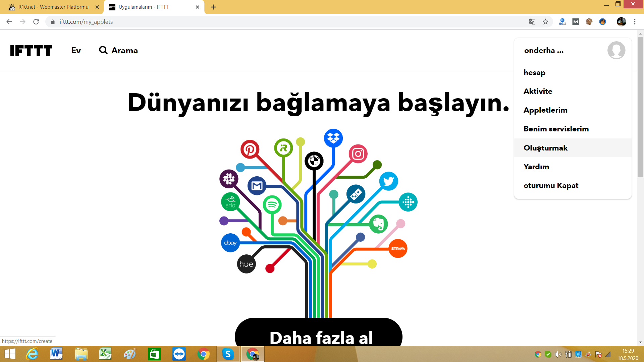Click the profile avatar in the IFTTT menu
The height and width of the screenshot is (362, 644).
click(616, 50)
